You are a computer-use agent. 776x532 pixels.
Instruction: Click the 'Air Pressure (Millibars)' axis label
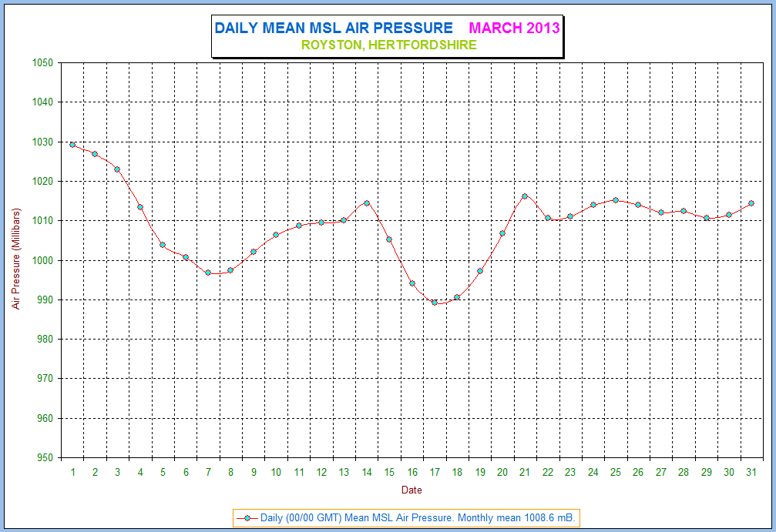tap(16, 259)
